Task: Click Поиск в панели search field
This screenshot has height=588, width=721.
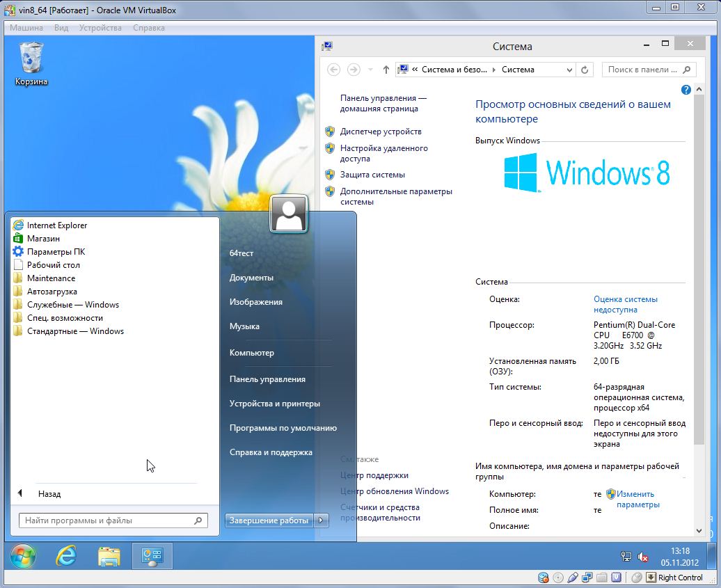Action: [x=649, y=70]
